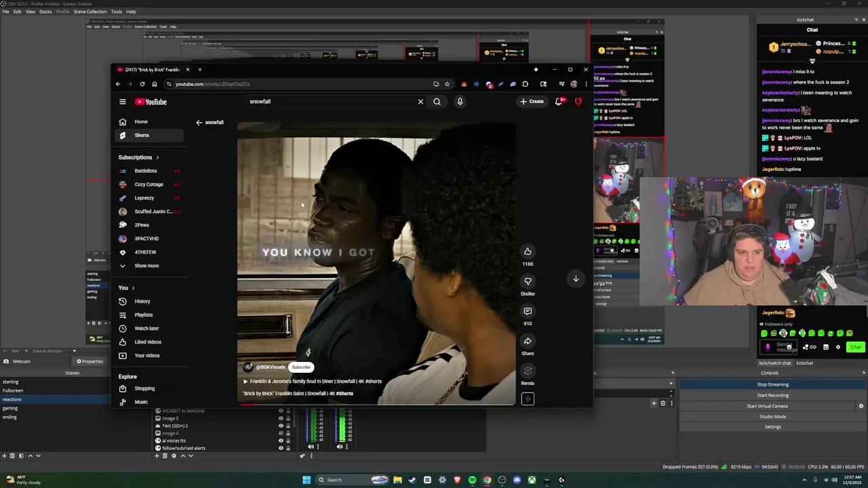Add a new source in OBS Sources

pos(157,455)
